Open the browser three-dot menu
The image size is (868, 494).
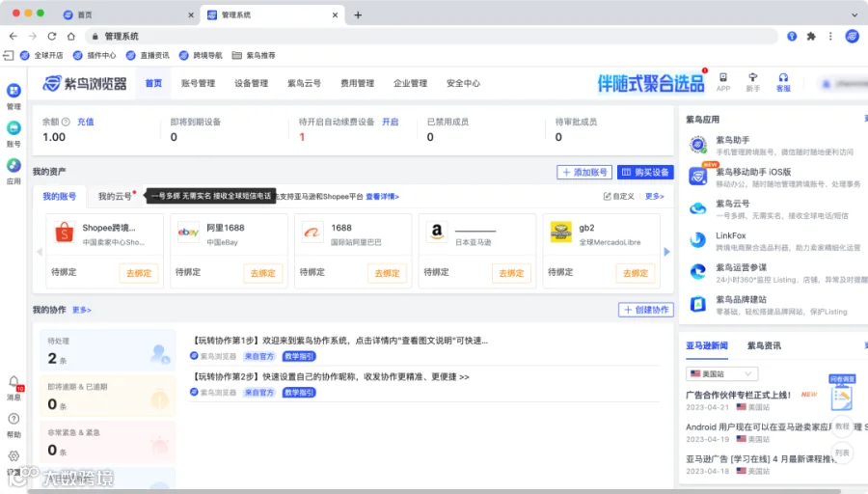[830, 36]
